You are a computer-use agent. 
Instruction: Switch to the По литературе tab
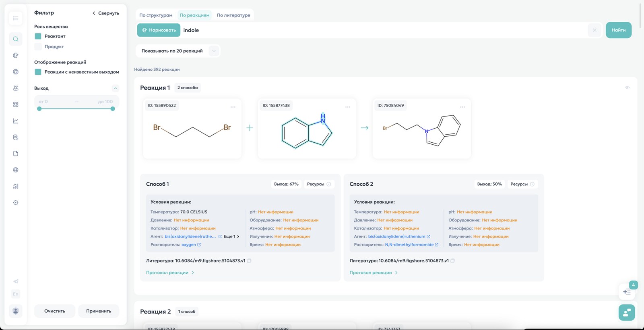click(233, 15)
